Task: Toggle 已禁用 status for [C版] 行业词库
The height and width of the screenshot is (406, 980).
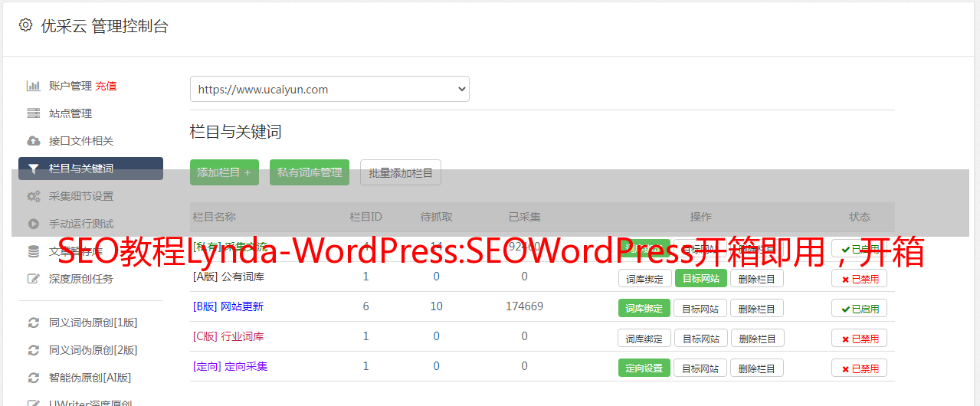Action: pyautogui.click(x=860, y=338)
